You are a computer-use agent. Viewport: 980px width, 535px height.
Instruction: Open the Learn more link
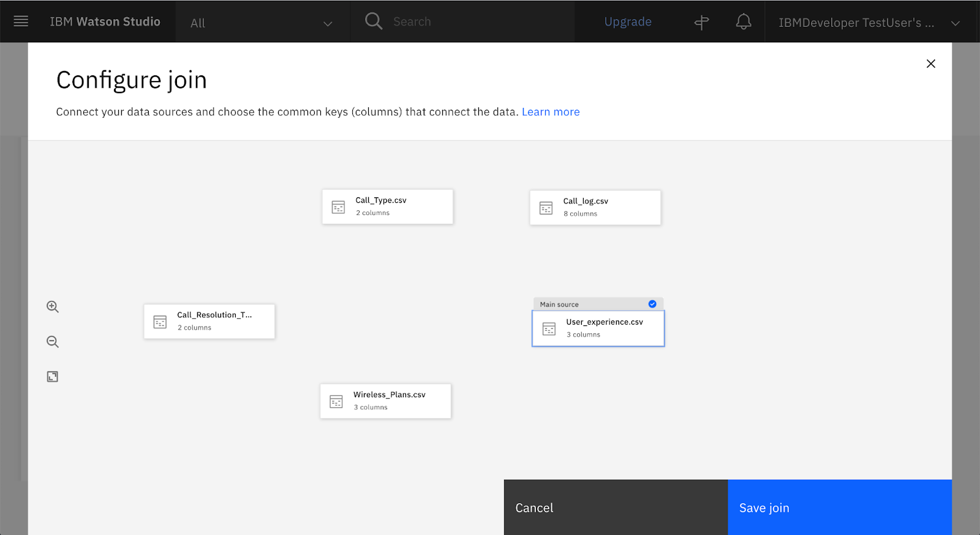coord(550,112)
